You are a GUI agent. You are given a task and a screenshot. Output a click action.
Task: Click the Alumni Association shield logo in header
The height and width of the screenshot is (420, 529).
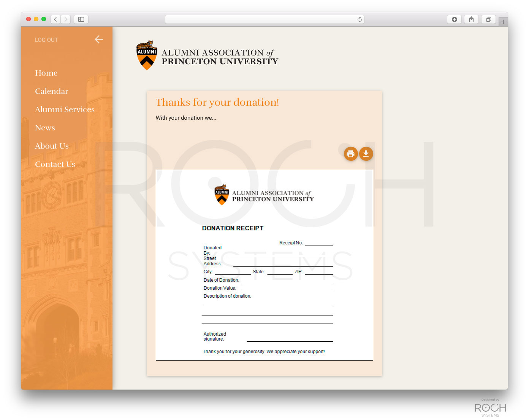(147, 55)
